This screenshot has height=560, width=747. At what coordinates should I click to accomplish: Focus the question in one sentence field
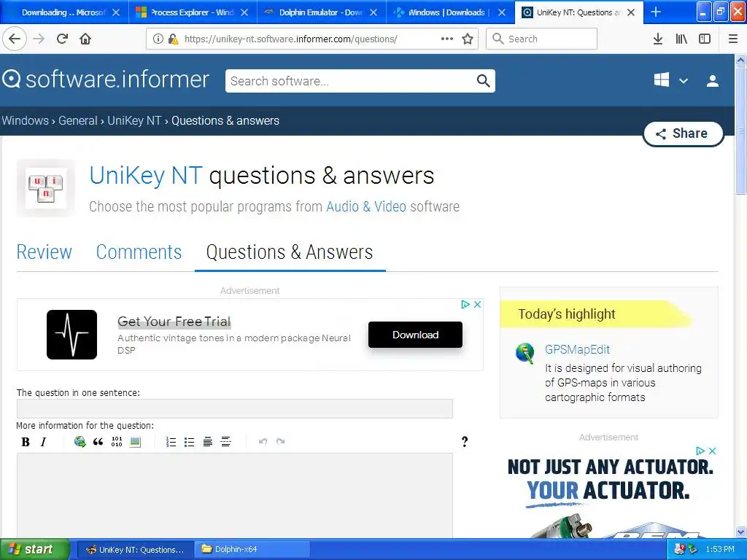[234, 408]
